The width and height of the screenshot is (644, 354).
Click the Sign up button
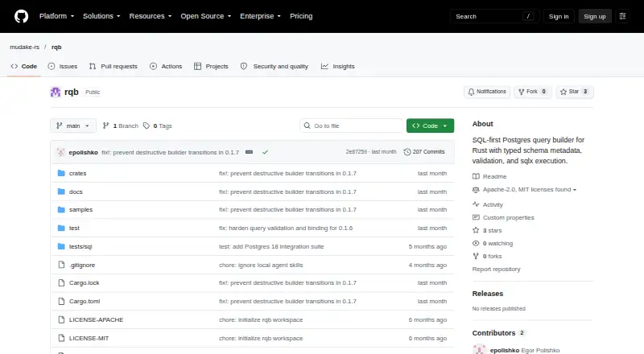point(595,16)
